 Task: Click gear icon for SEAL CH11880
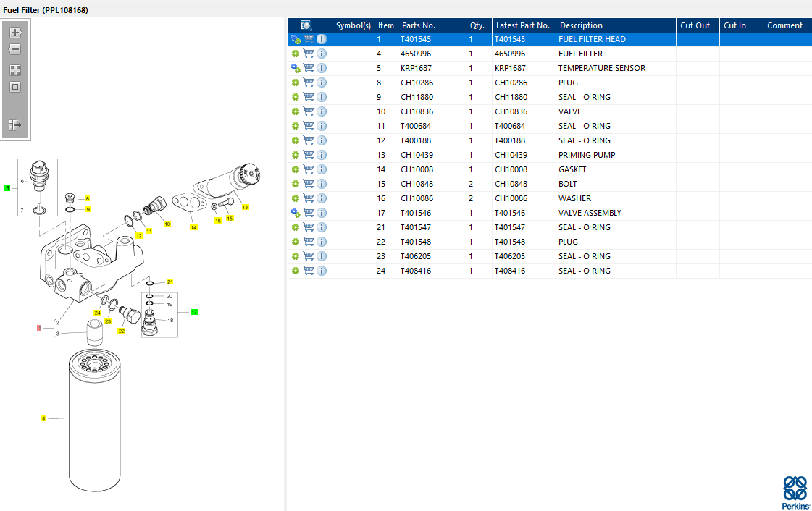coord(296,97)
